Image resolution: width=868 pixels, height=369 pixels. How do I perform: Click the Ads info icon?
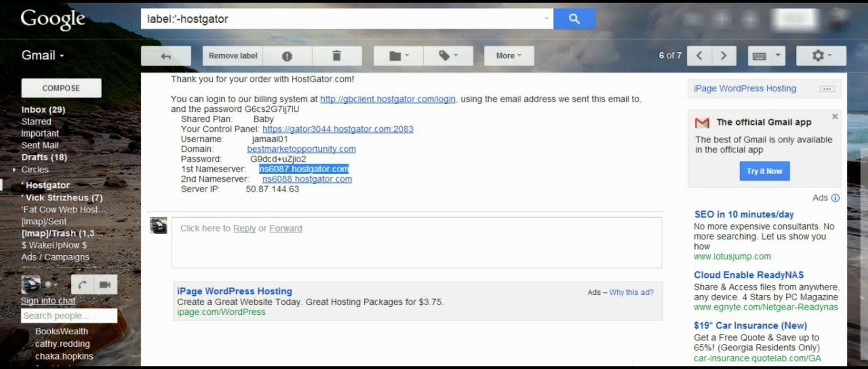835,198
